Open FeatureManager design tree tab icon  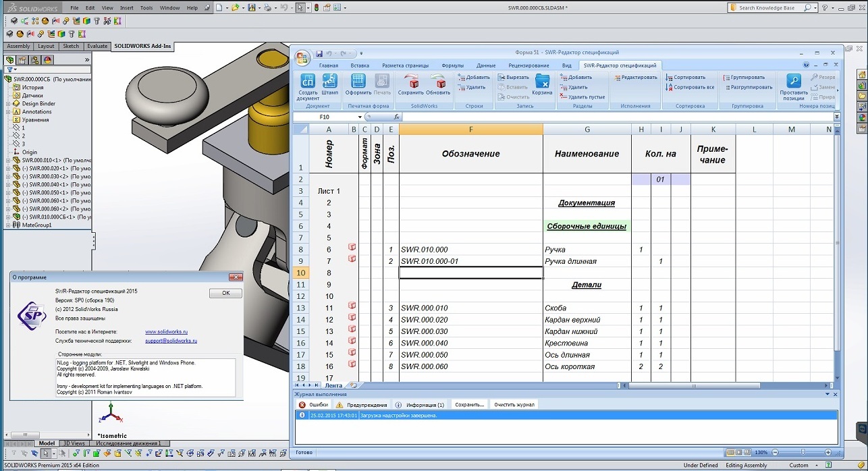10,59
